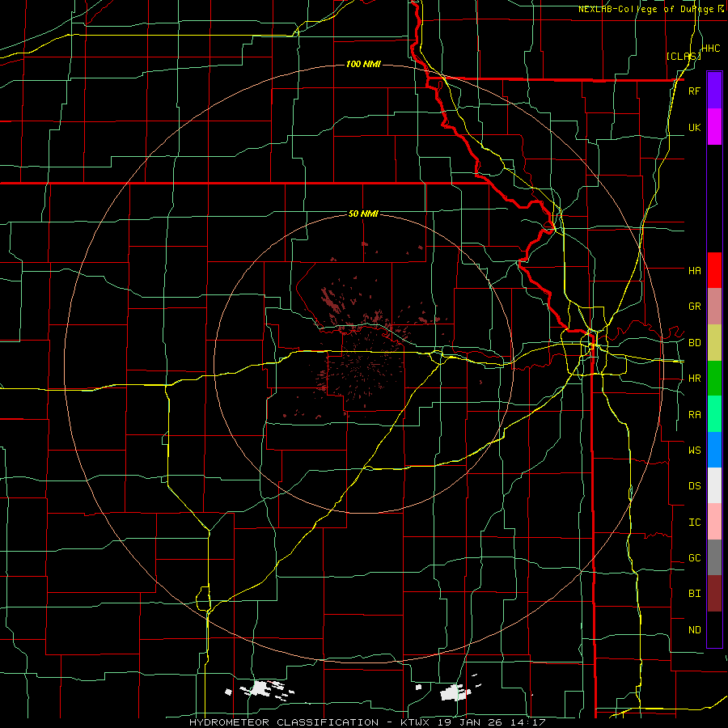Click the GR legend label
Screen dimensions: 728x728
pos(694,307)
